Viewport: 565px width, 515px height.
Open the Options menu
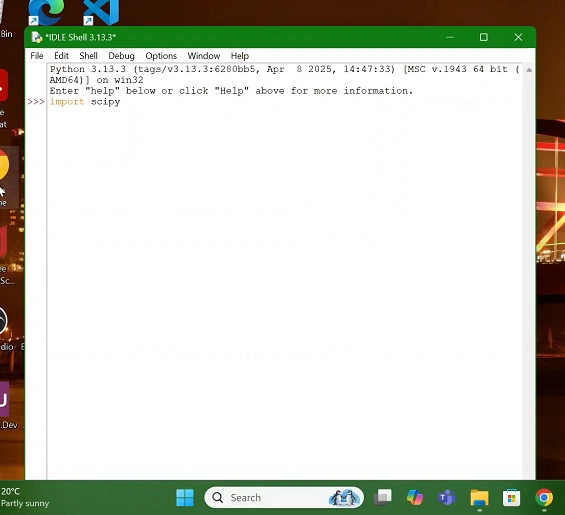click(x=161, y=56)
